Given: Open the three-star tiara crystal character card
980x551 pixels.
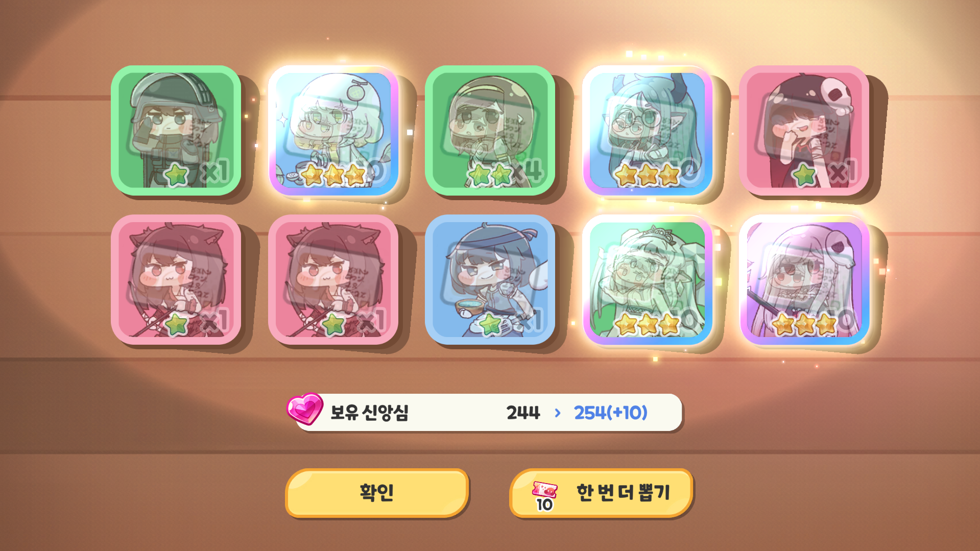Looking at the screenshot, I should 647,279.
